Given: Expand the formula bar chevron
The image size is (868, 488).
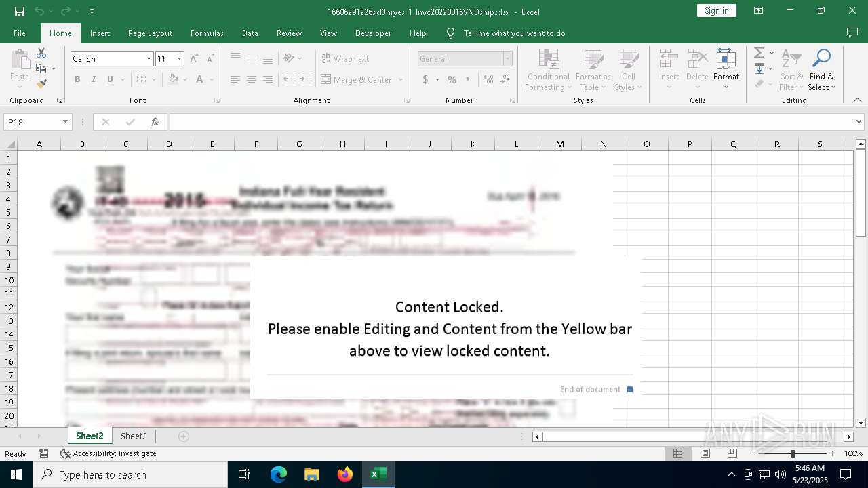Looking at the screenshot, I should (x=859, y=122).
